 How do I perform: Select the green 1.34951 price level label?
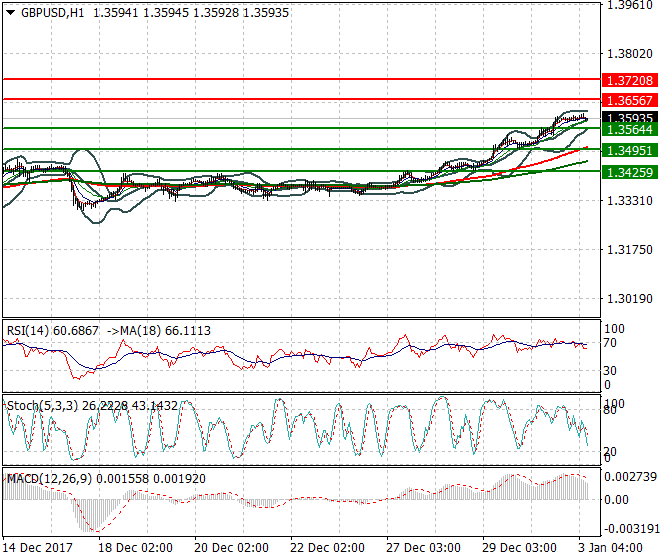pos(630,150)
